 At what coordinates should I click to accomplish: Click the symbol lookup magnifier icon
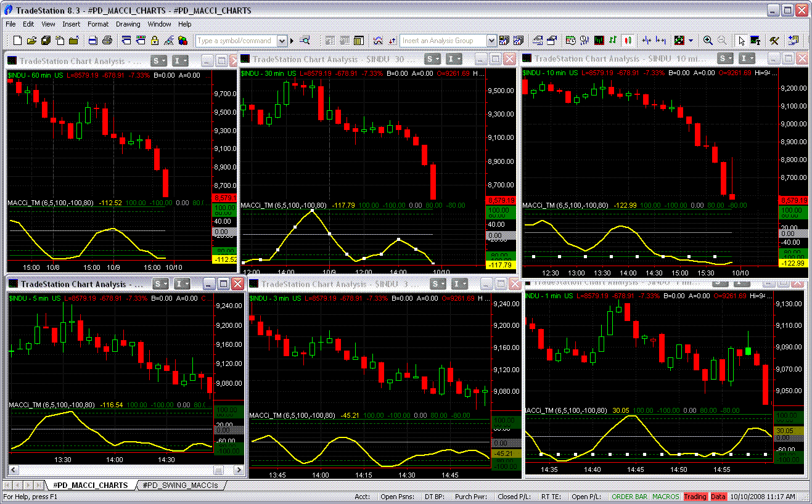click(x=305, y=41)
